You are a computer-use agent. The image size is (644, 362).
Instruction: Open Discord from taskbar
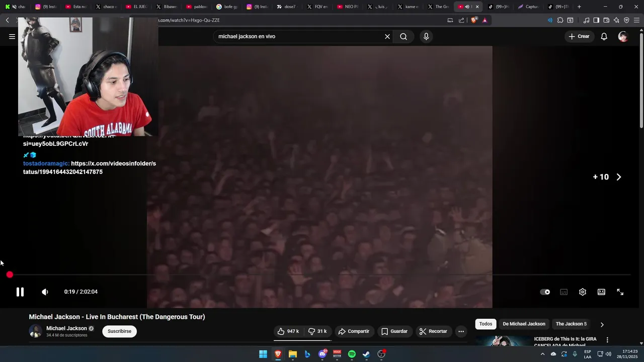click(323, 354)
